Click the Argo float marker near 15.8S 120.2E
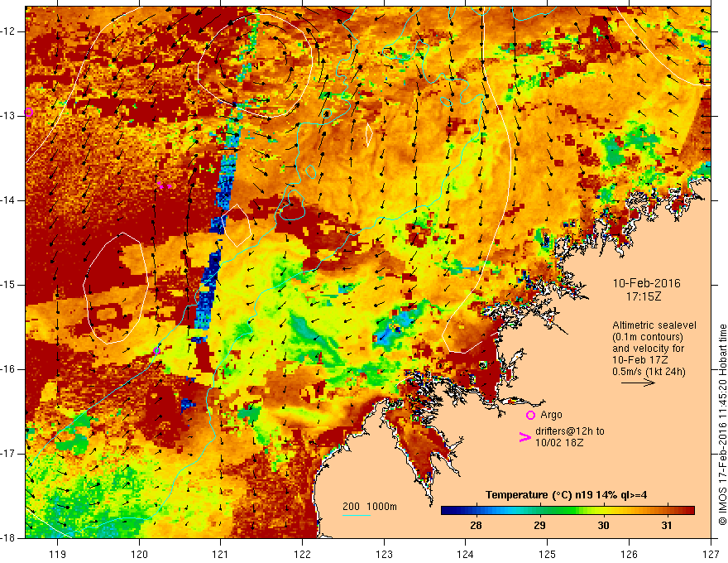The image size is (728, 563). [156, 351]
